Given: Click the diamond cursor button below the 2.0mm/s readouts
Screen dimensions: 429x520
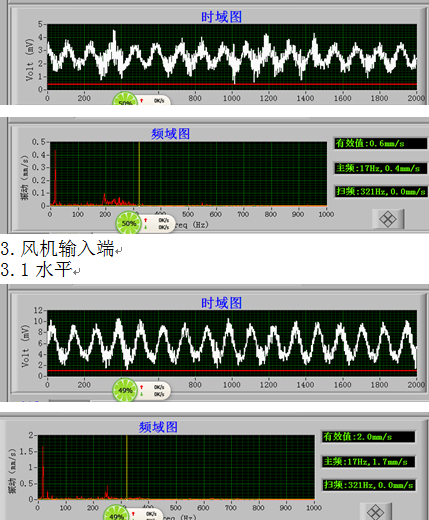Looking at the screenshot, I should 376,512.
